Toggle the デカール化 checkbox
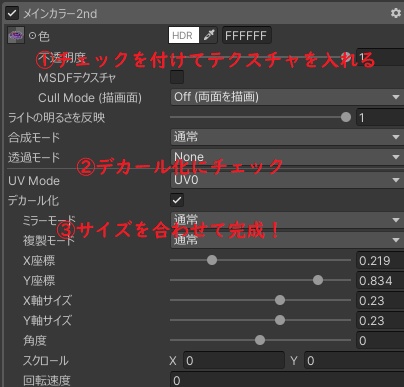This screenshot has width=404, height=387. 177,200
